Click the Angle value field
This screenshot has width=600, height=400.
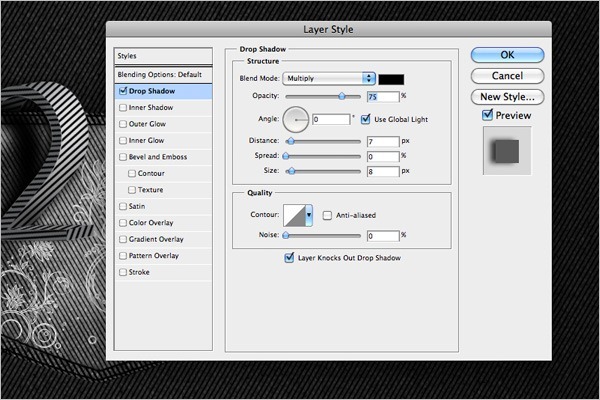coord(331,119)
